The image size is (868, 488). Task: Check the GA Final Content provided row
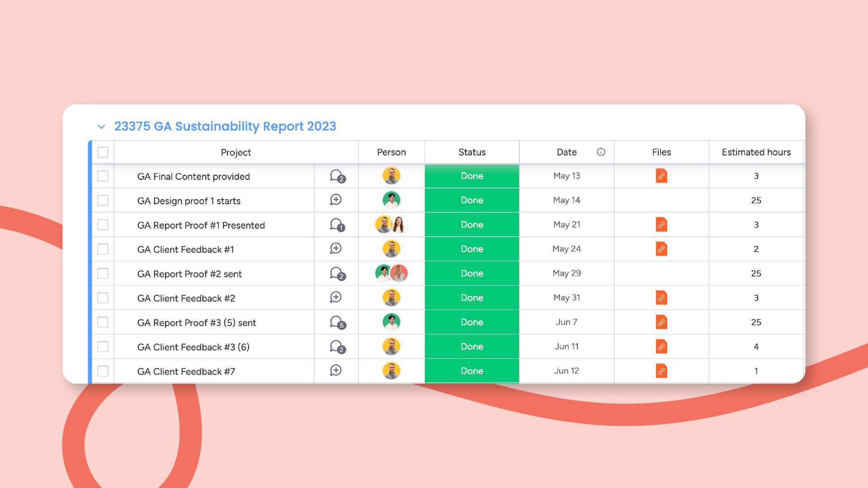[103, 176]
